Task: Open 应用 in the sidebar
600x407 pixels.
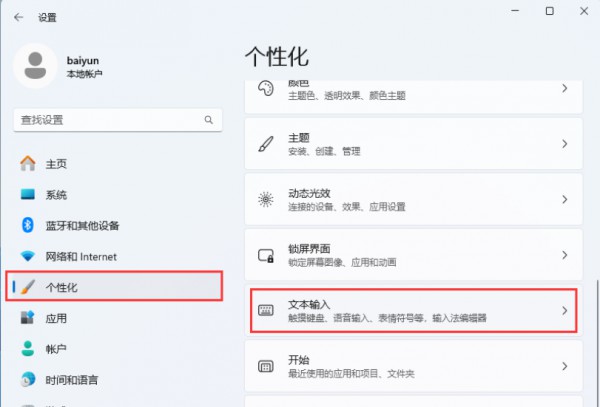Action: 56,318
